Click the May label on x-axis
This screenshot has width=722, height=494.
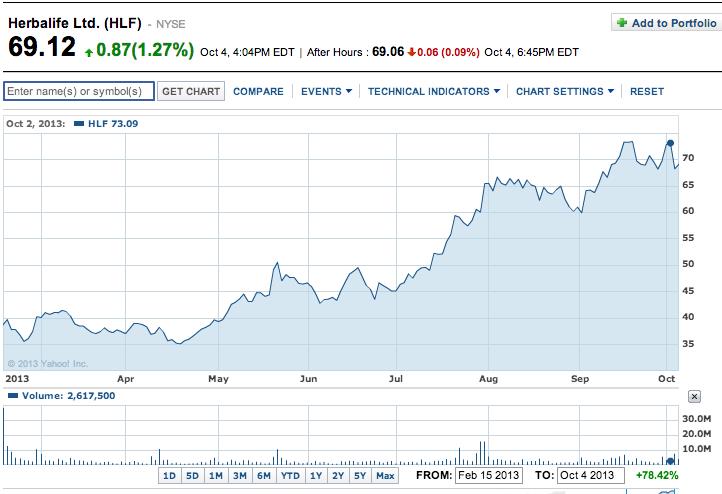tap(218, 378)
